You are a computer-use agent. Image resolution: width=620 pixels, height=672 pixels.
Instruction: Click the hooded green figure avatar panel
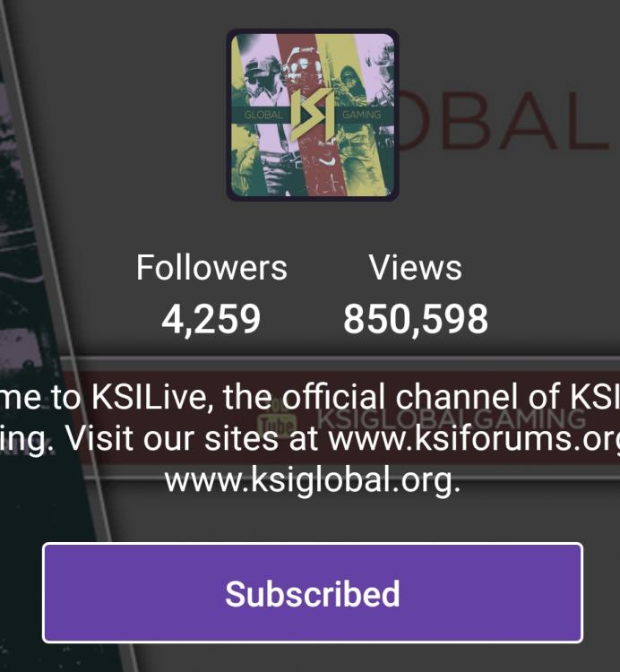tap(355, 82)
